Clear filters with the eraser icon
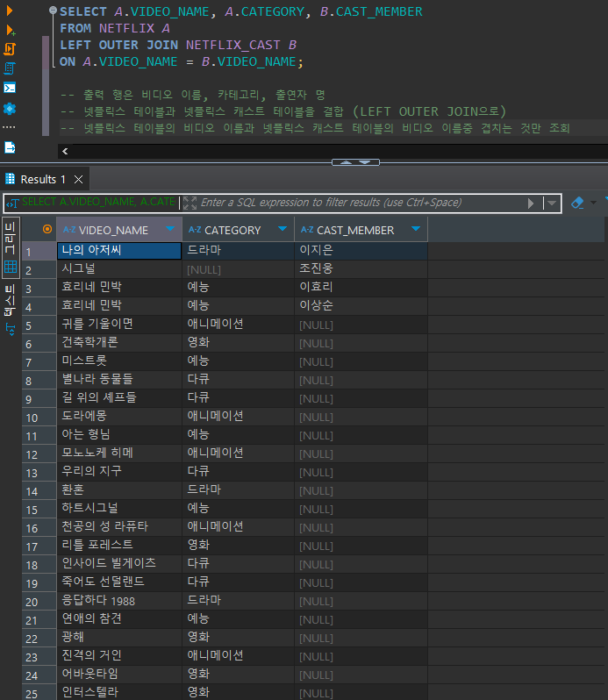This screenshot has width=608, height=700. (x=577, y=203)
